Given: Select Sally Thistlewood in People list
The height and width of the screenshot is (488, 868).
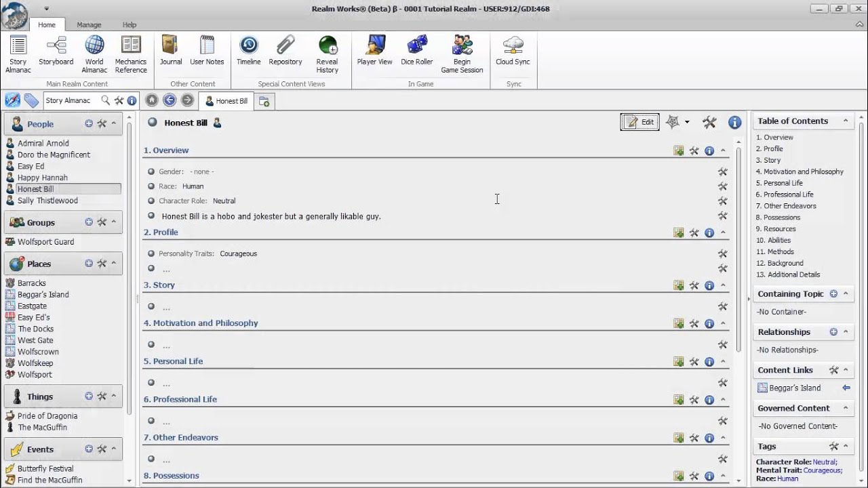Looking at the screenshot, I should click(x=47, y=201).
